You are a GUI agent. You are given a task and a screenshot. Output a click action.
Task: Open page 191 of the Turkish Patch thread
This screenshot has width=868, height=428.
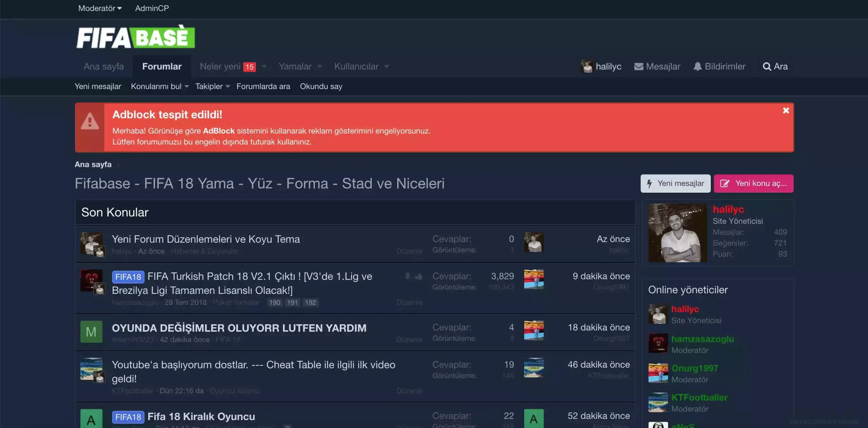pyautogui.click(x=292, y=303)
